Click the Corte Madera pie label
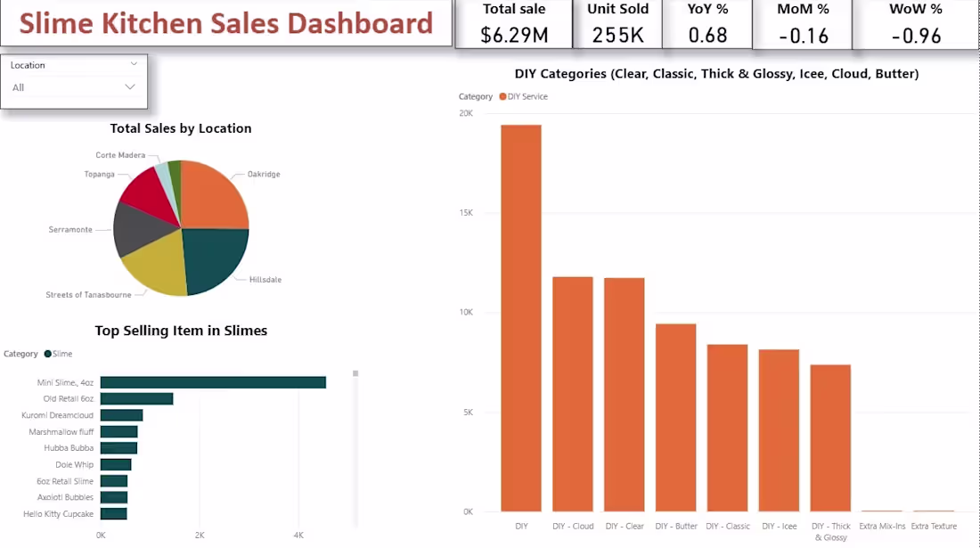Viewport: 980px width, 548px height. tap(120, 155)
